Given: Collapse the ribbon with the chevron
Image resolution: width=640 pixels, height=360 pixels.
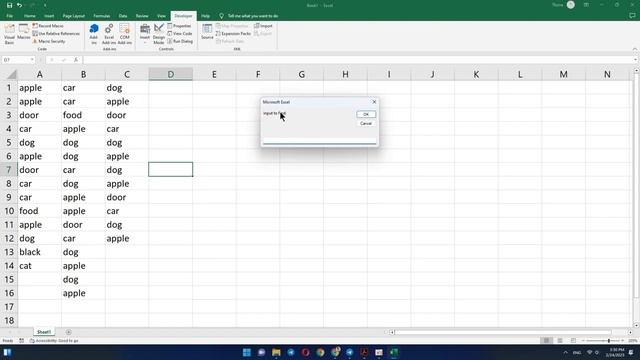Looking at the screenshot, I should click(635, 49).
